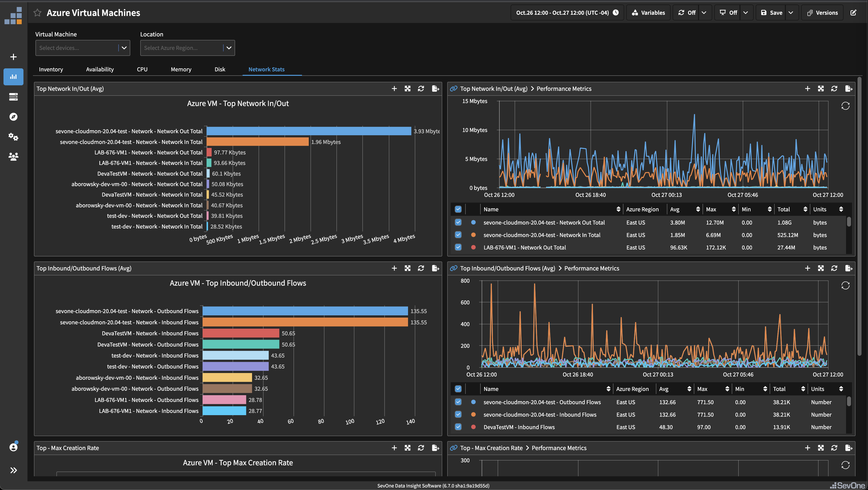
Task: Switch to the Memory tab
Action: (181, 69)
